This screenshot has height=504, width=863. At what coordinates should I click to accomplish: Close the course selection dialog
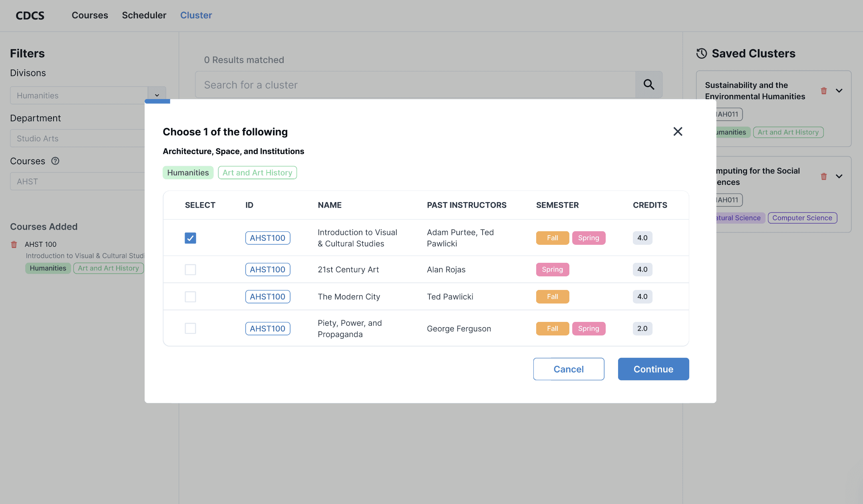point(678,131)
